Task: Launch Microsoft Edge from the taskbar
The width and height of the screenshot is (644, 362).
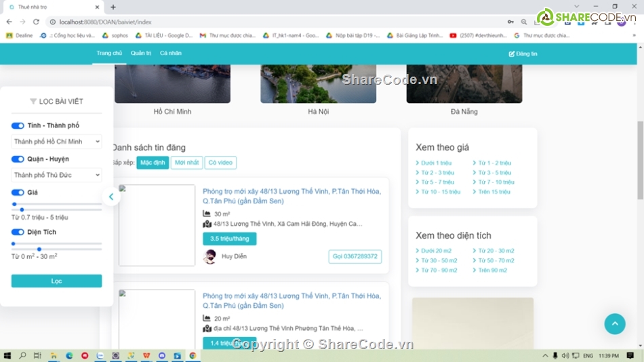Action: (x=69, y=355)
